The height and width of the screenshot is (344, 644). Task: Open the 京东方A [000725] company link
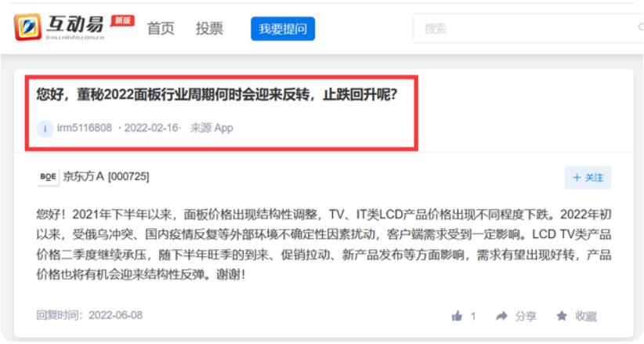106,176
